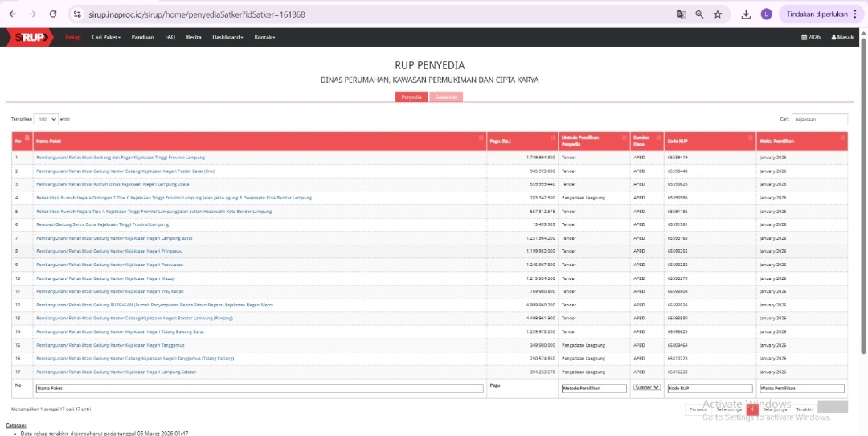Viewport: 868px width, 436px height.
Task: Click the Cari search field
Action: 819,119
